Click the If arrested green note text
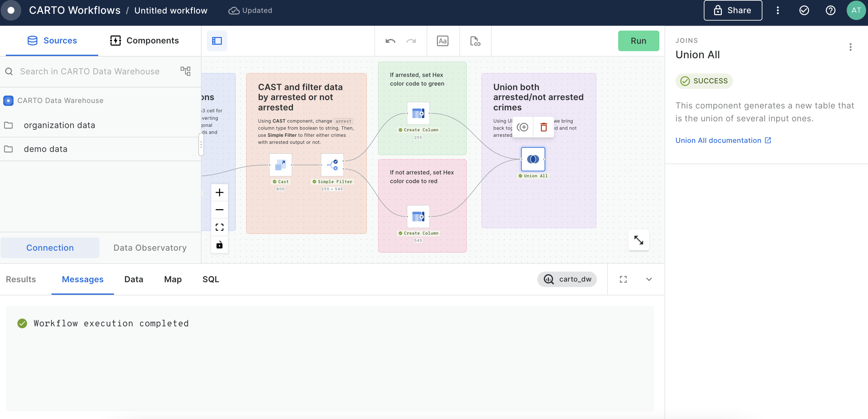 click(417, 79)
